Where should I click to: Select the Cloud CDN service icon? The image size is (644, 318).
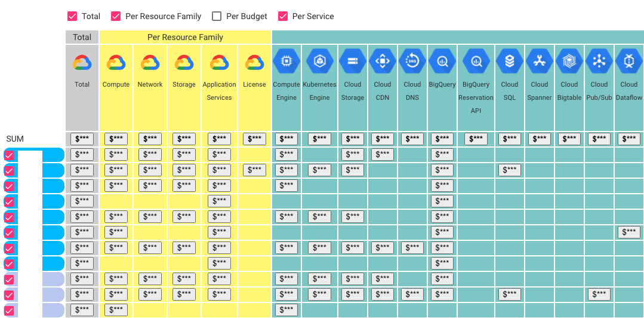(383, 61)
